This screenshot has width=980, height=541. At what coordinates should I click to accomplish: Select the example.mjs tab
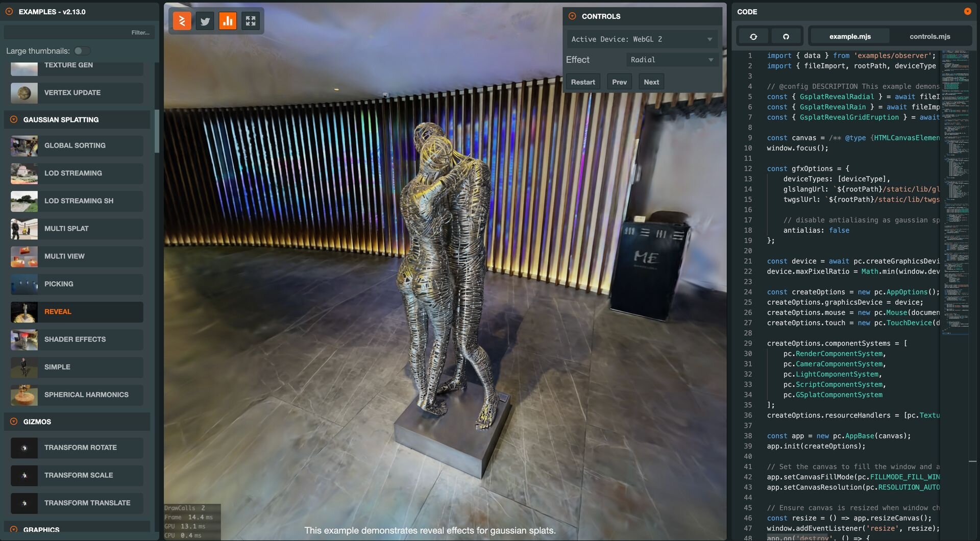point(850,37)
